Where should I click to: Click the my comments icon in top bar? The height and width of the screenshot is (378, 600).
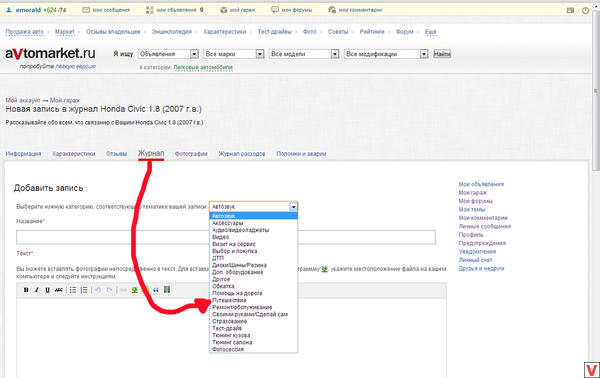332,10
